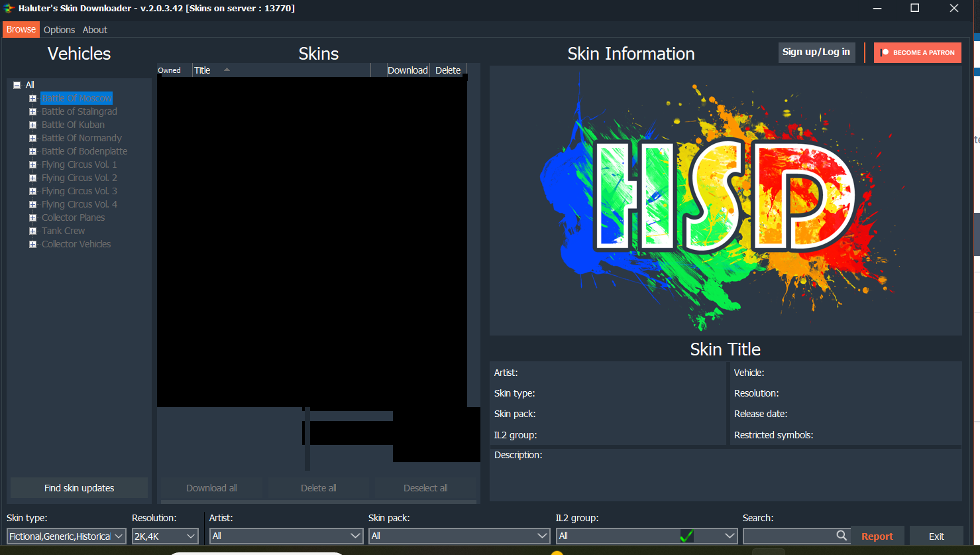Click the Report button
This screenshot has height=555, width=980.
[x=877, y=536]
